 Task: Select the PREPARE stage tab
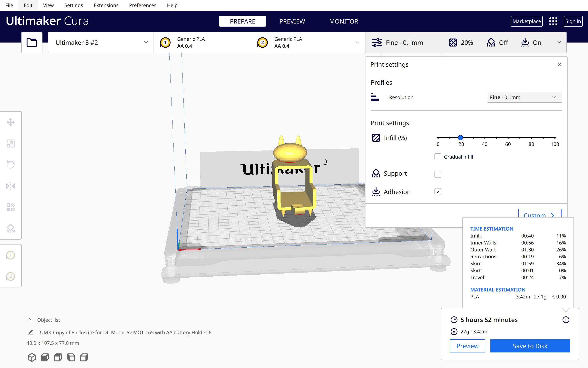click(243, 21)
